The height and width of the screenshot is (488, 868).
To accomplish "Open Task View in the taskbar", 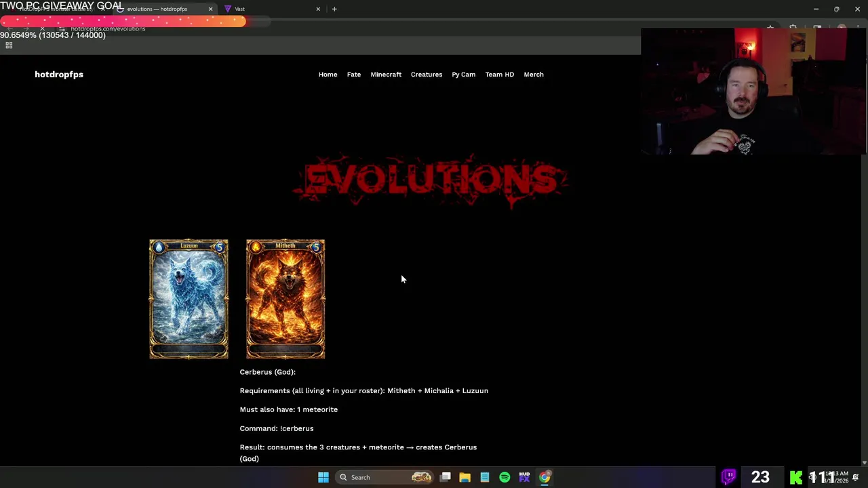I will [x=446, y=477].
